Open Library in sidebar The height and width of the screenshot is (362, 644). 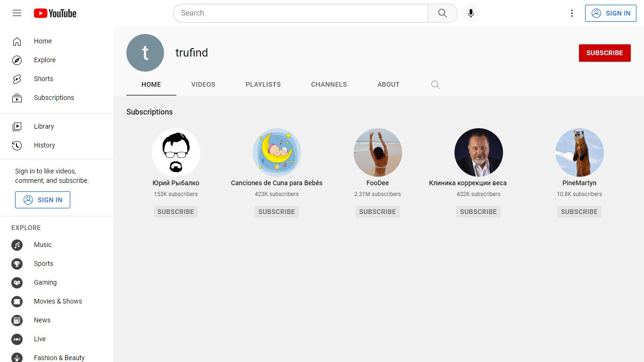tap(57, 126)
